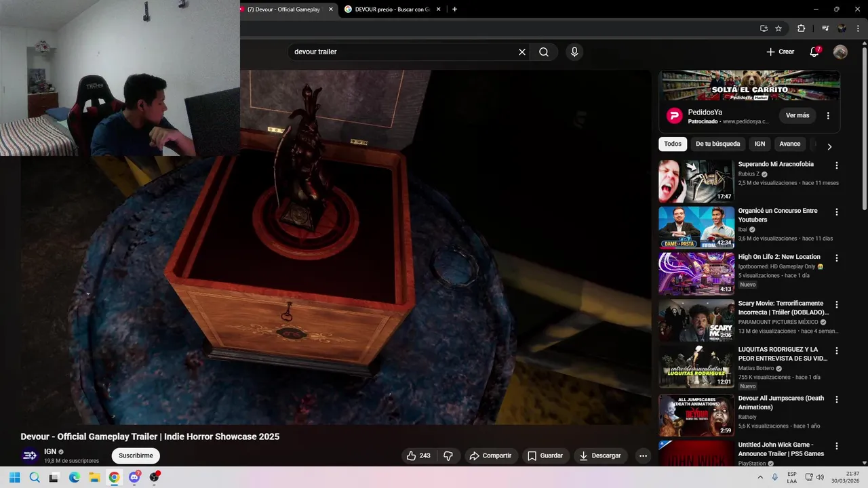Viewport: 868px width, 488px height.
Task: Open the Superando Mi Aracnofobia thumbnail
Action: click(696, 181)
